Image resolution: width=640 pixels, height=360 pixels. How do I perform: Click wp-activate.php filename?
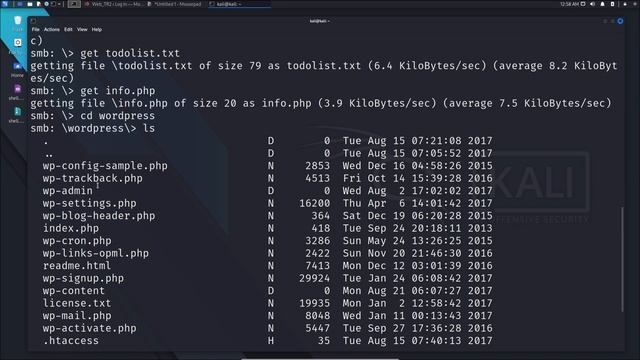click(x=89, y=328)
